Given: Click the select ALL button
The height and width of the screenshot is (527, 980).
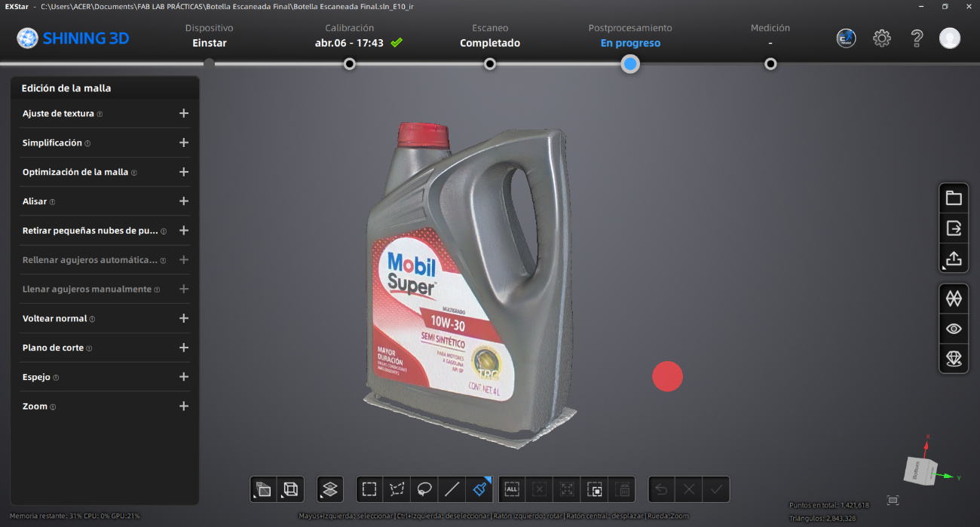Looking at the screenshot, I should [x=512, y=489].
